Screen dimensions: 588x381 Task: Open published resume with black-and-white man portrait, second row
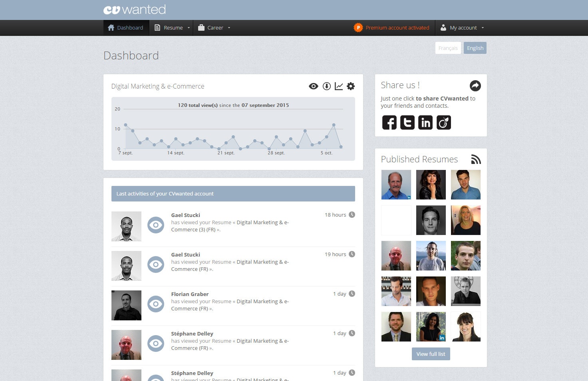(431, 220)
